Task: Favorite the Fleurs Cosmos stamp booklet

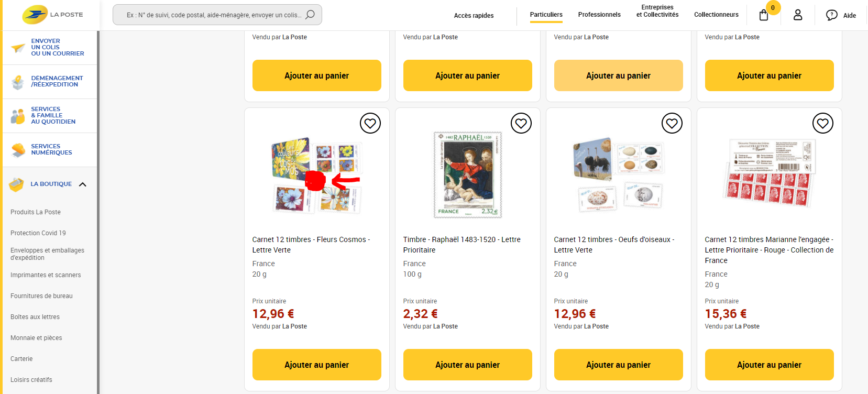Action: coord(370,123)
